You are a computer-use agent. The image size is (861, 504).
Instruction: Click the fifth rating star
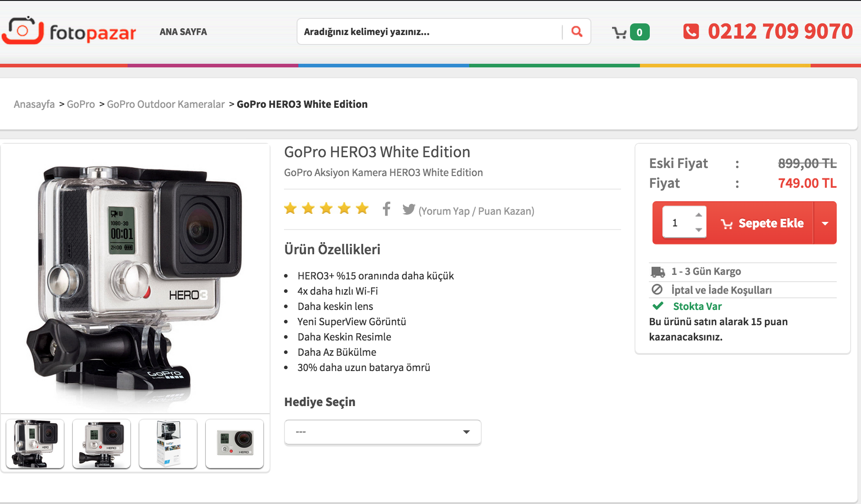pos(362,208)
